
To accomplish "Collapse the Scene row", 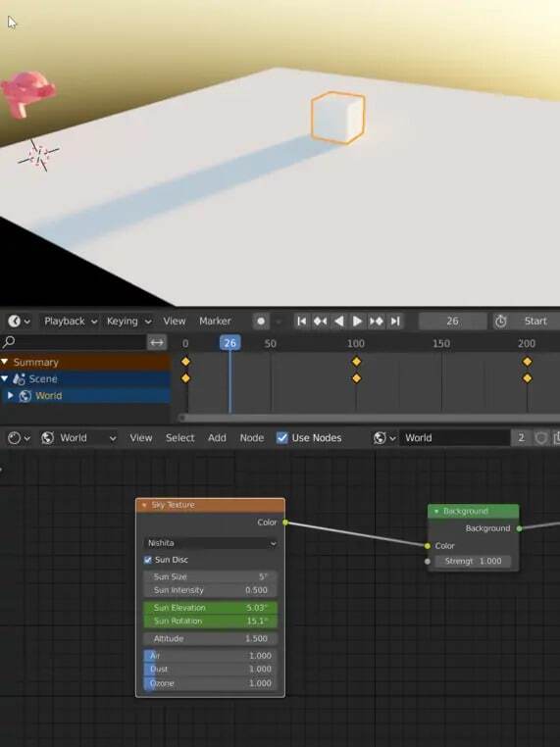I will point(5,378).
